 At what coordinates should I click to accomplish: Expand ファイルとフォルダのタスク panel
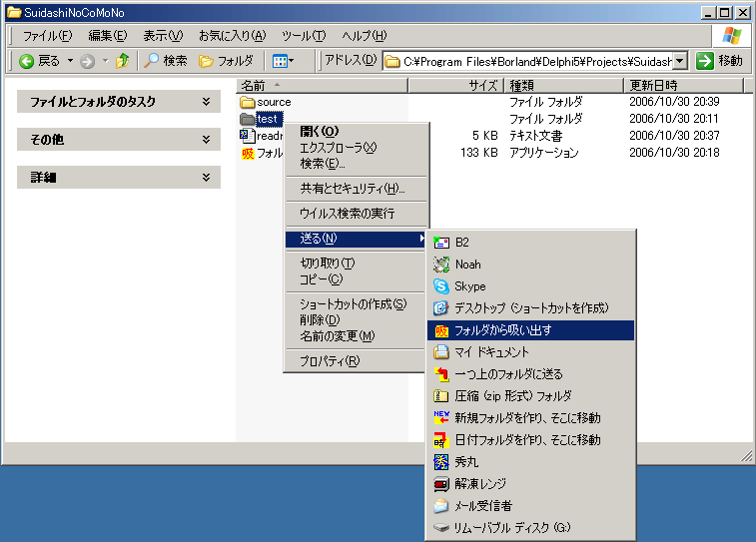coord(206,102)
